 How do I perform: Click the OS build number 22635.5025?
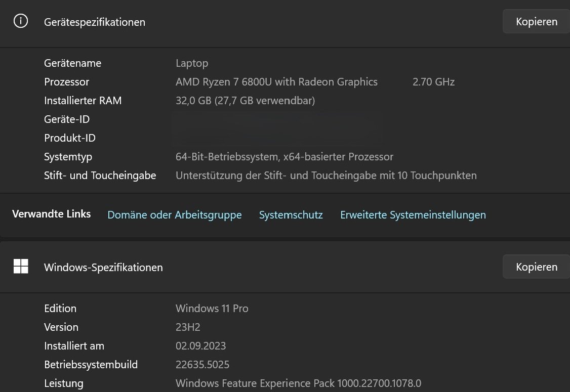pyautogui.click(x=202, y=365)
